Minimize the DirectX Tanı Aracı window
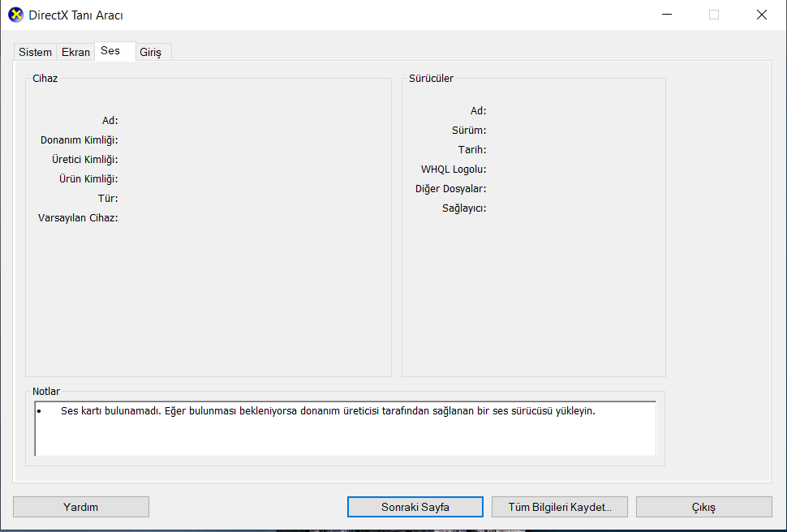Screen dimensions: 787x532 coord(667,15)
